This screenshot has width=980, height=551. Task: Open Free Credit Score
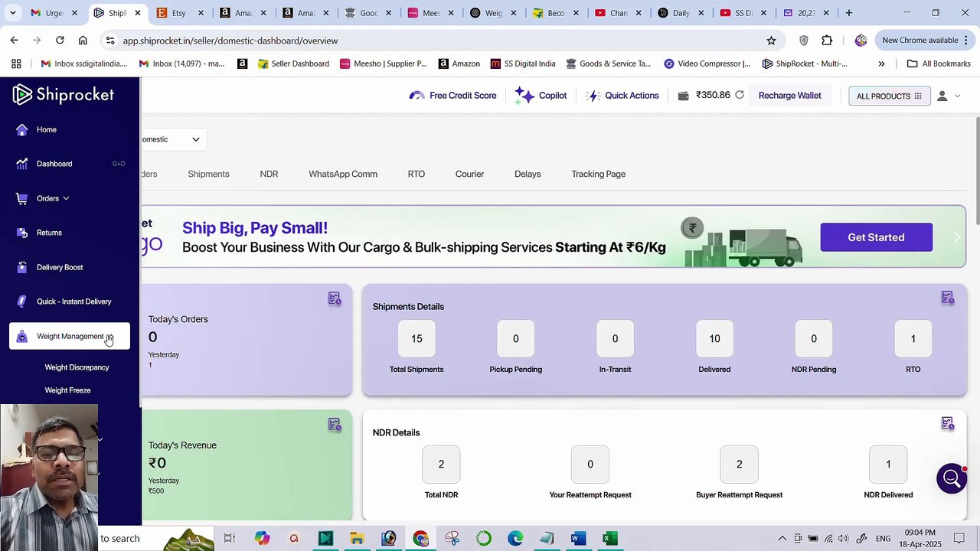click(x=453, y=96)
